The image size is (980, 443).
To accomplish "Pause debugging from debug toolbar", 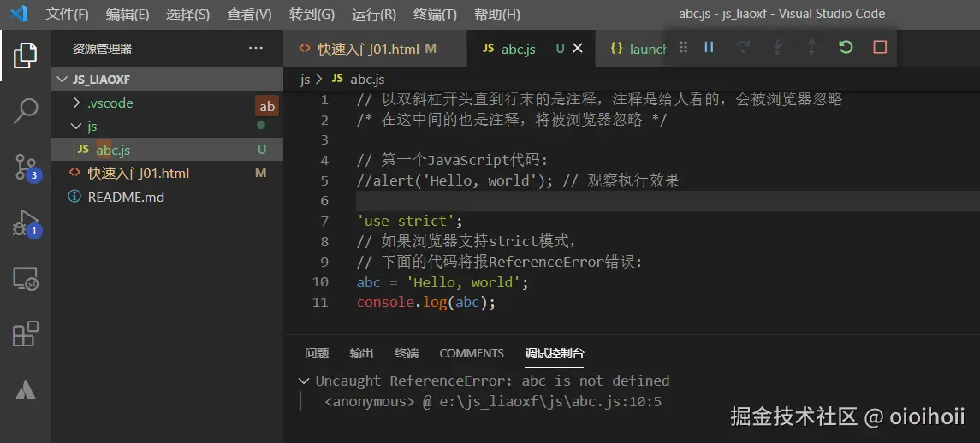I will (709, 47).
